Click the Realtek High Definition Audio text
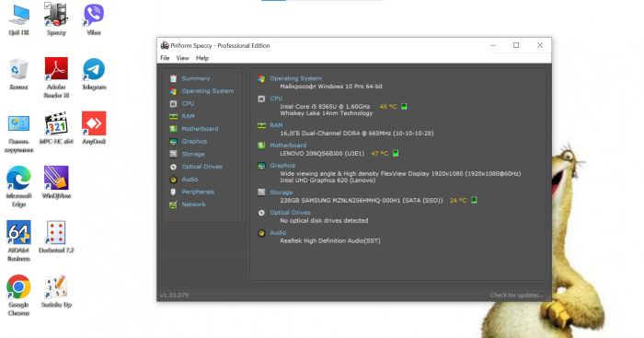 click(x=330, y=241)
